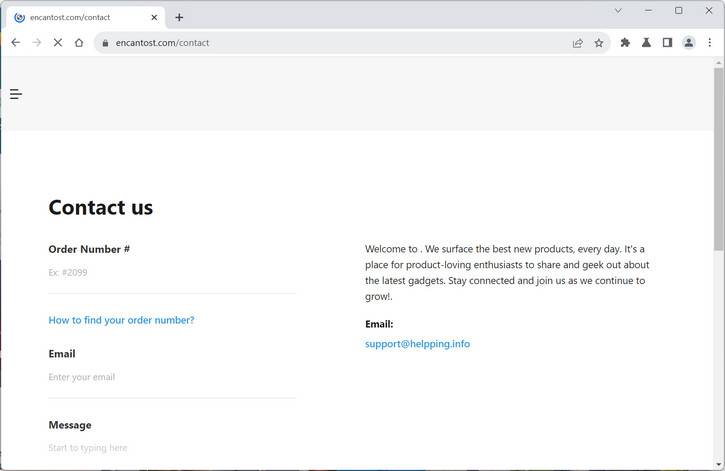Click the browser back arrow
Screen dimensions: 725x471
click(x=15, y=43)
